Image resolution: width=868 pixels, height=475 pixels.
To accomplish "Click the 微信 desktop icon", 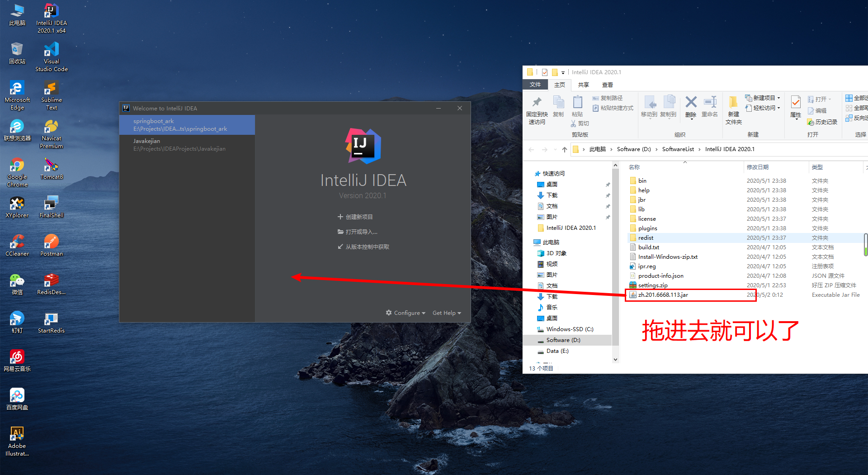I will [17, 284].
